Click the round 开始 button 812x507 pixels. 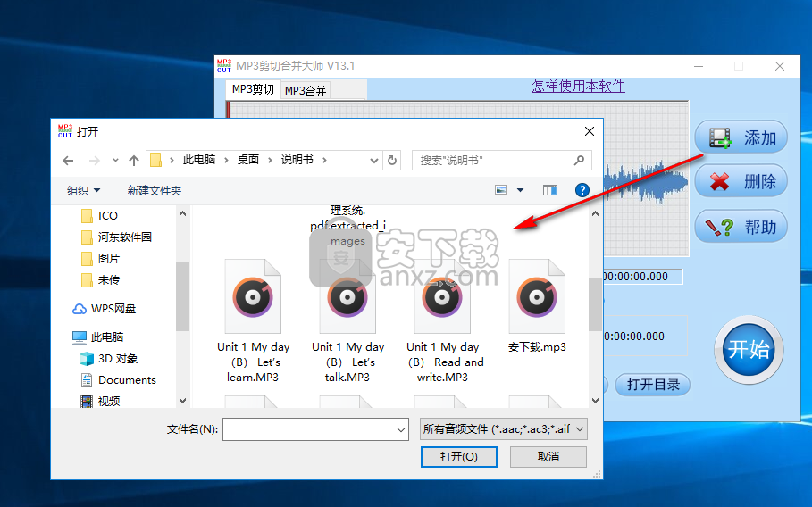(x=749, y=350)
